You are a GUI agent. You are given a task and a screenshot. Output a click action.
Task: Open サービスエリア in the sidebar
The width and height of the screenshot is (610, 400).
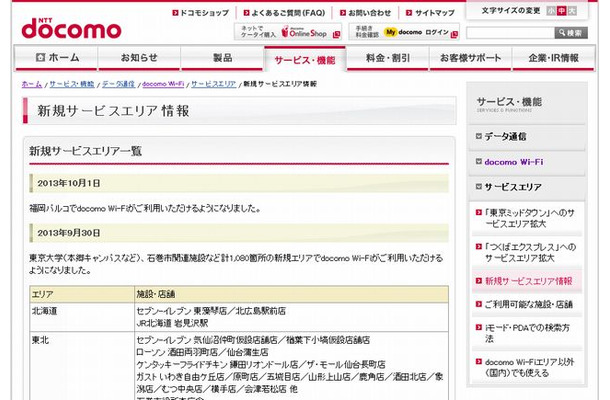pos(527,187)
